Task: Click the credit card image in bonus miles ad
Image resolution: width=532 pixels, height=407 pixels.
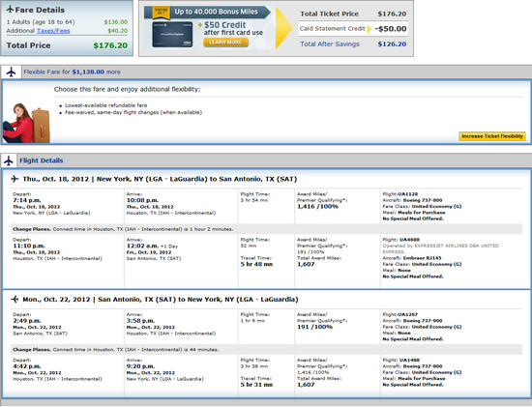Action: tap(172, 34)
